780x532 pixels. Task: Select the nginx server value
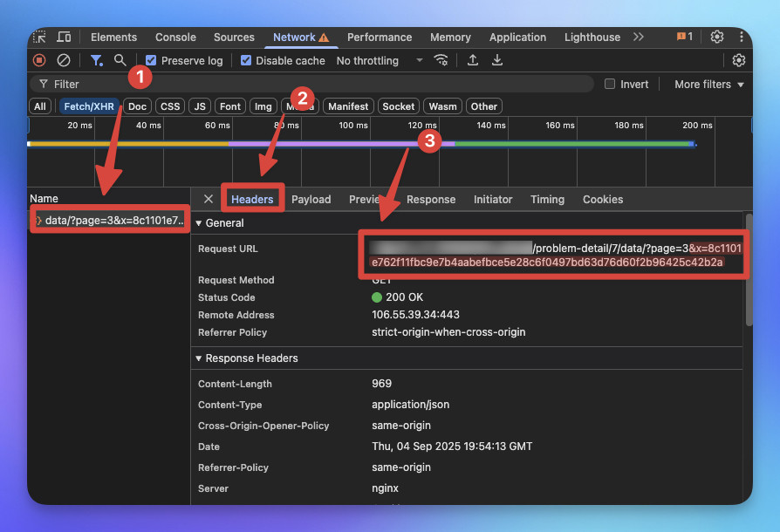385,488
